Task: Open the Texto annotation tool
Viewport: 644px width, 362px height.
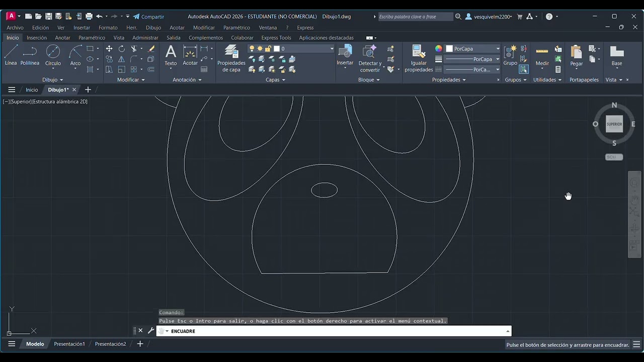Action: (x=171, y=55)
